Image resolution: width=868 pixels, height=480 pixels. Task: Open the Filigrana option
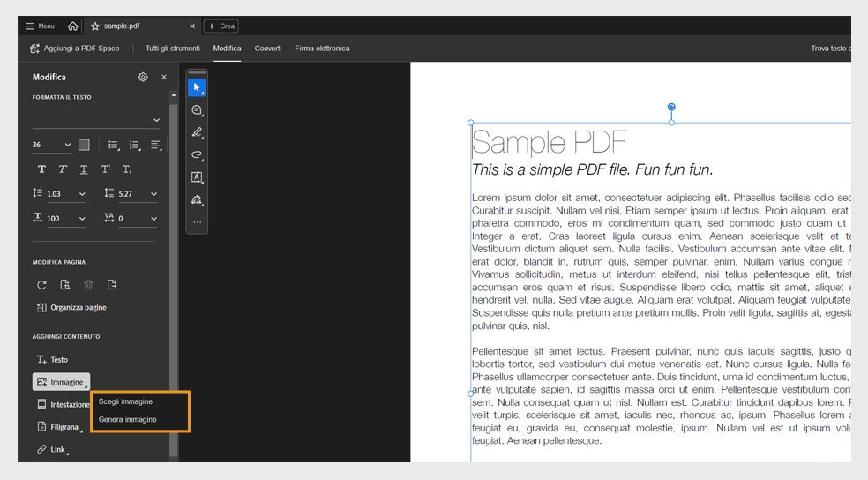click(x=60, y=427)
